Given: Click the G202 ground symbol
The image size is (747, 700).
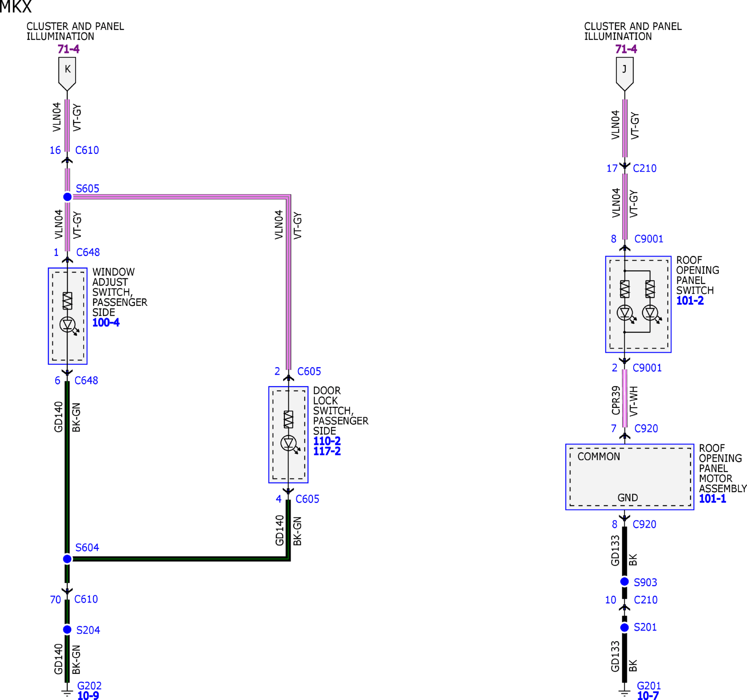Looking at the screenshot, I should tap(67, 693).
